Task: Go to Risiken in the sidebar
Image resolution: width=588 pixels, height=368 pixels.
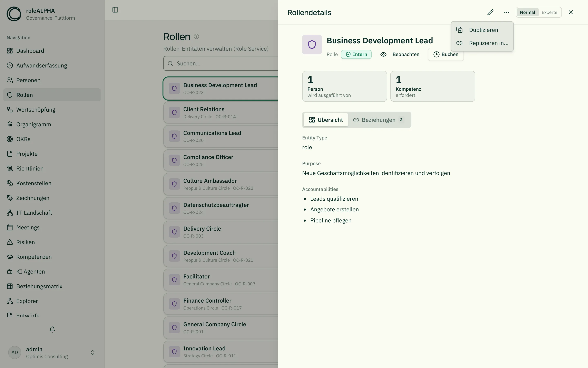Action: [x=52, y=242]
